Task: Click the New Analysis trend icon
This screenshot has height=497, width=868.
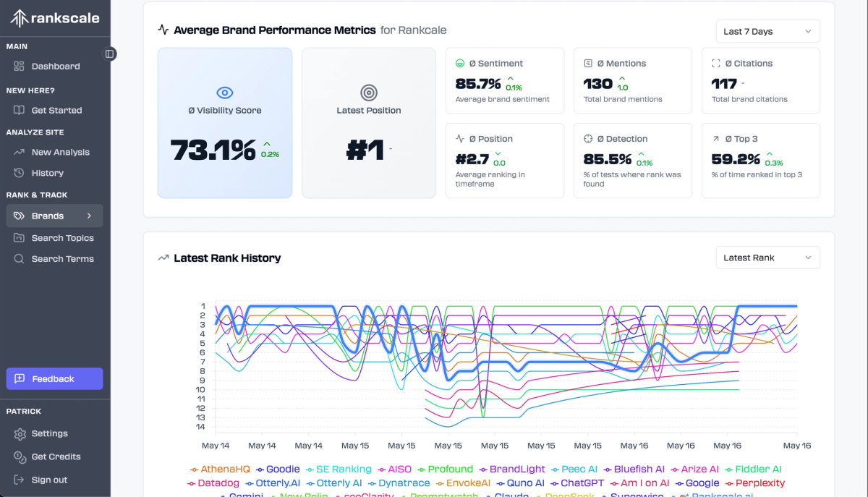Action: (x=20, y=153)
